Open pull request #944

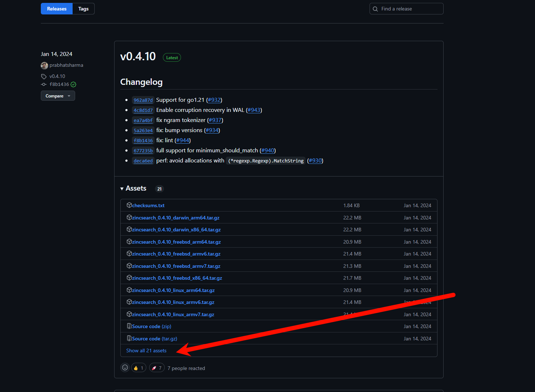point(182,140)
